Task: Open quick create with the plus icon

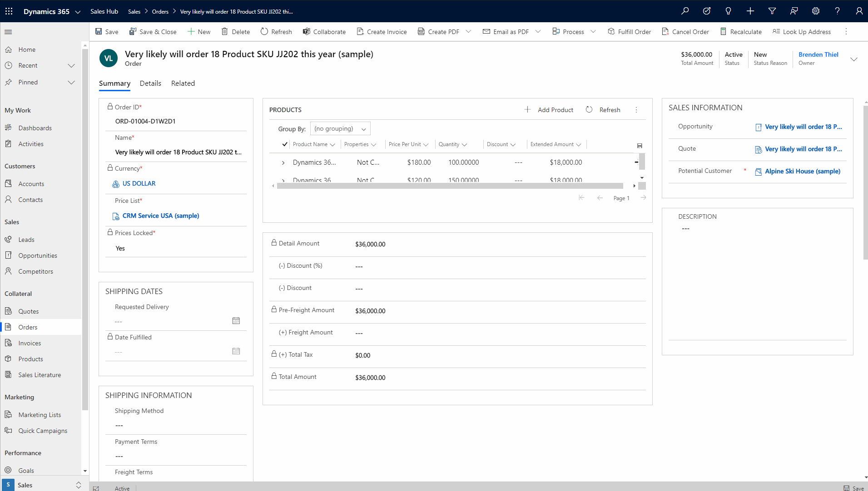Action: tap(750, 11)
